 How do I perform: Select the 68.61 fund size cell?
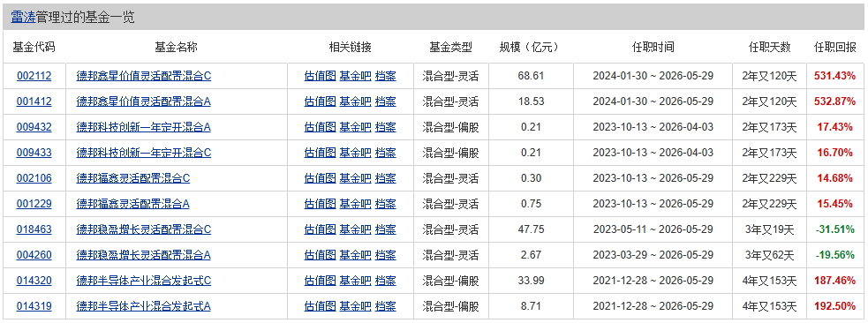coord(531,76)
